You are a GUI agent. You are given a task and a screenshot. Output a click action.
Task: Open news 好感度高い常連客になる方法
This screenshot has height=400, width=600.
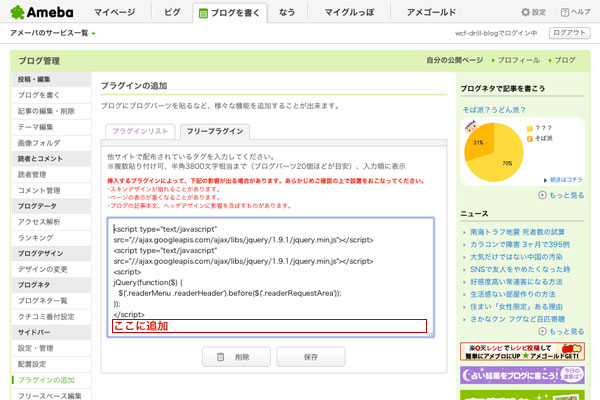(516, 282)
